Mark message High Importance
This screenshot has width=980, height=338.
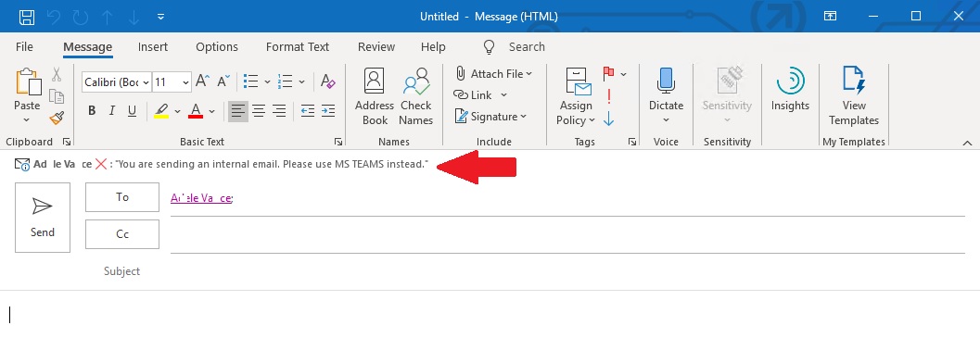(609, 95)
